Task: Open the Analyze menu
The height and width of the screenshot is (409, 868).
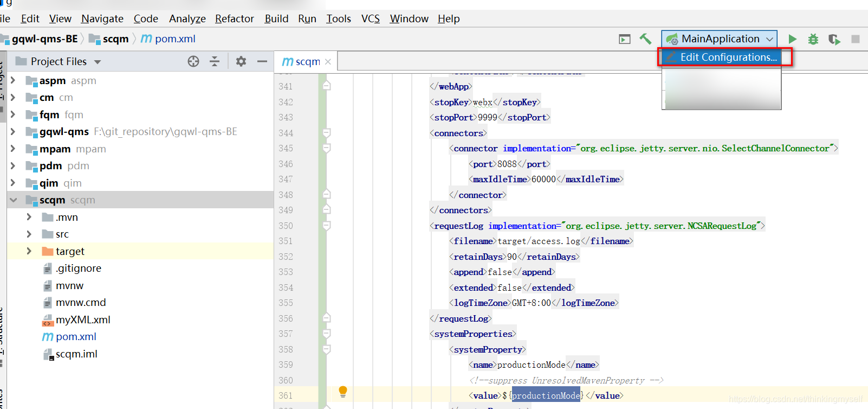Action: pos(187,18)
